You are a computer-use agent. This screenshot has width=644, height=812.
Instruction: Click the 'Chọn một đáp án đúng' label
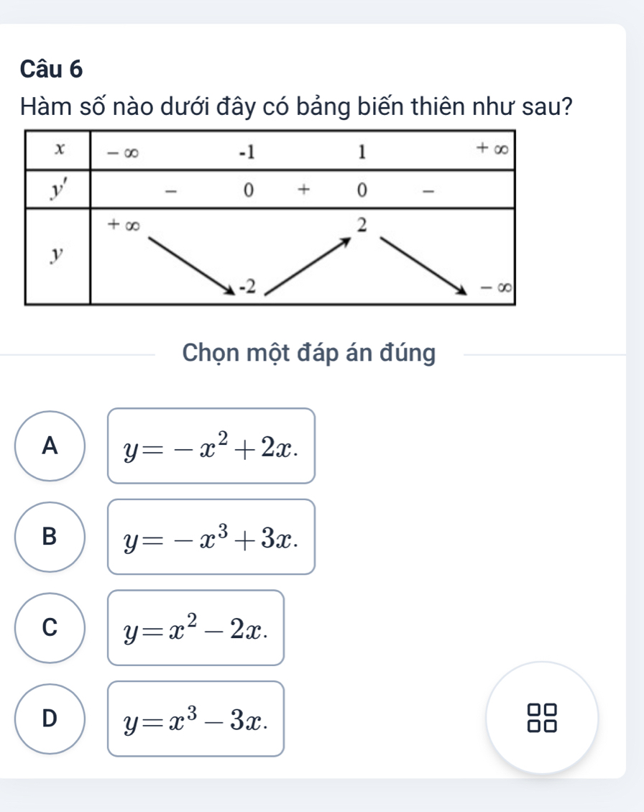(309, 354)
